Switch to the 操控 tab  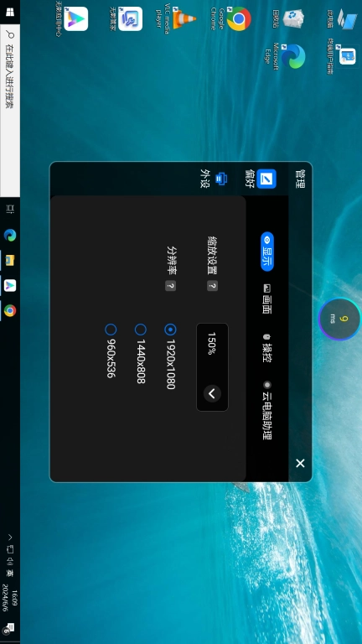266,347
